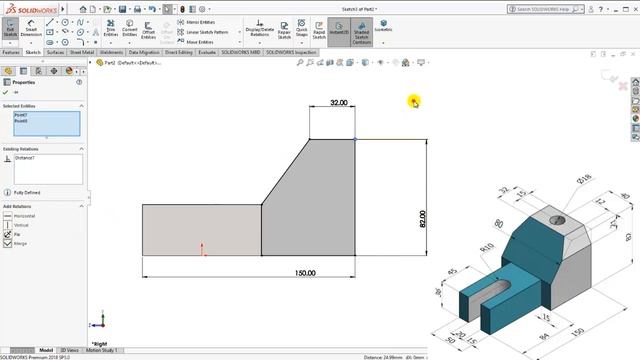Open the Options gear in the top toolbar

202,9
